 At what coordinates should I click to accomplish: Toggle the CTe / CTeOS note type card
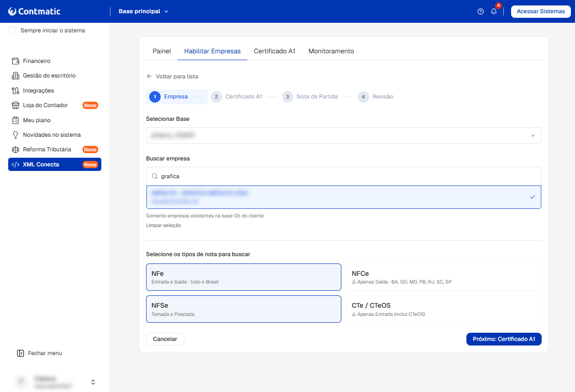444,309
